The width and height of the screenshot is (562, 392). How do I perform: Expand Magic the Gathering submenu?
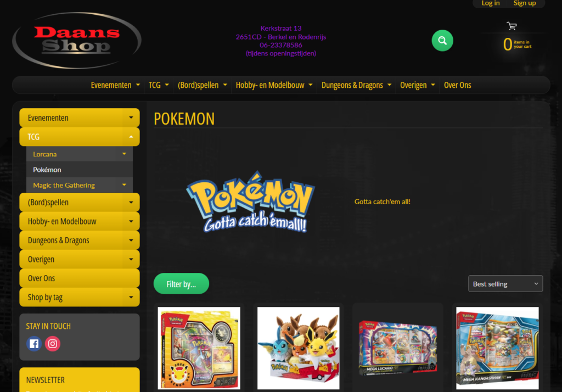click(124, 185)
